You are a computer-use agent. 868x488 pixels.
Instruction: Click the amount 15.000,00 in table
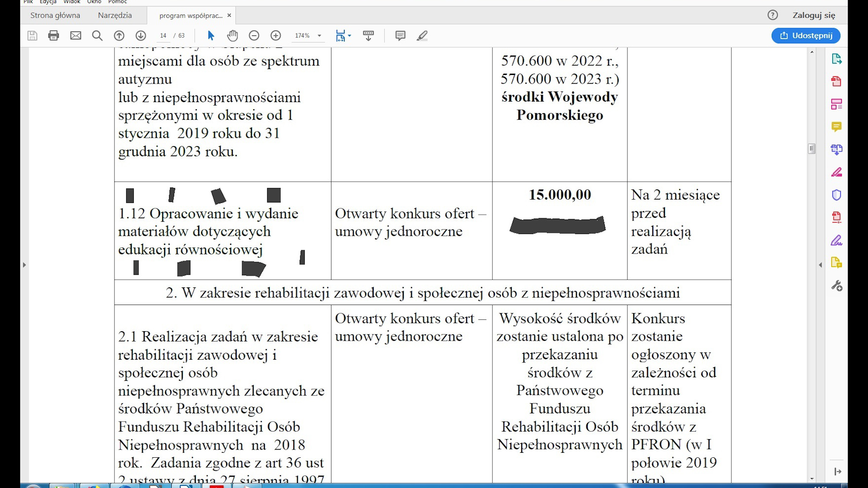560,195
